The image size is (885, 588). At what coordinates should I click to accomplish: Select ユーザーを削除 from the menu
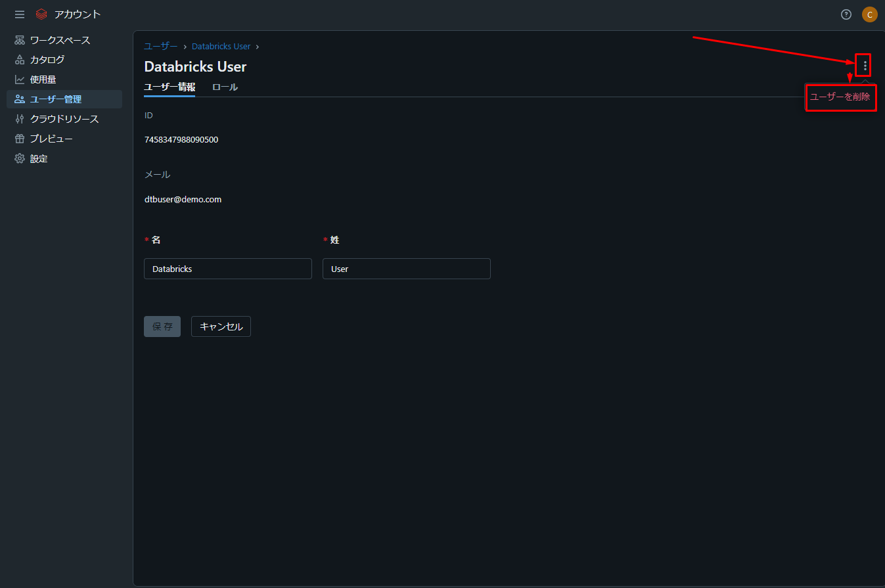840,97
